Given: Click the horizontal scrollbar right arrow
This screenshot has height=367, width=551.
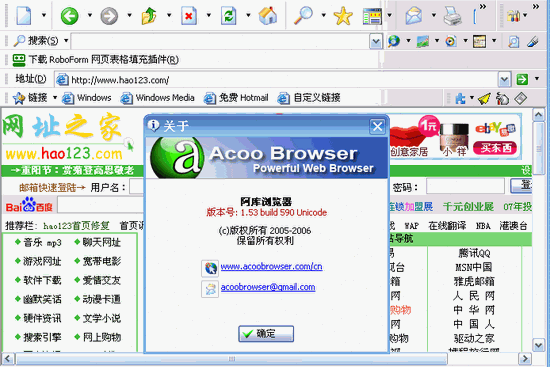Looking at the screenshot, I should click(x=525, y=359).
